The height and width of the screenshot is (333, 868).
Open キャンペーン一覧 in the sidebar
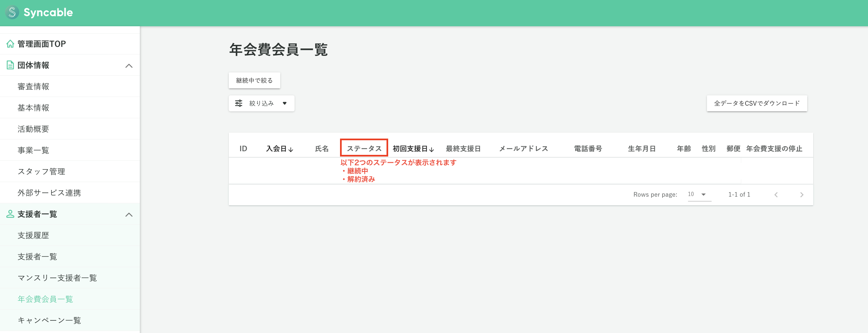pos(49,320)
